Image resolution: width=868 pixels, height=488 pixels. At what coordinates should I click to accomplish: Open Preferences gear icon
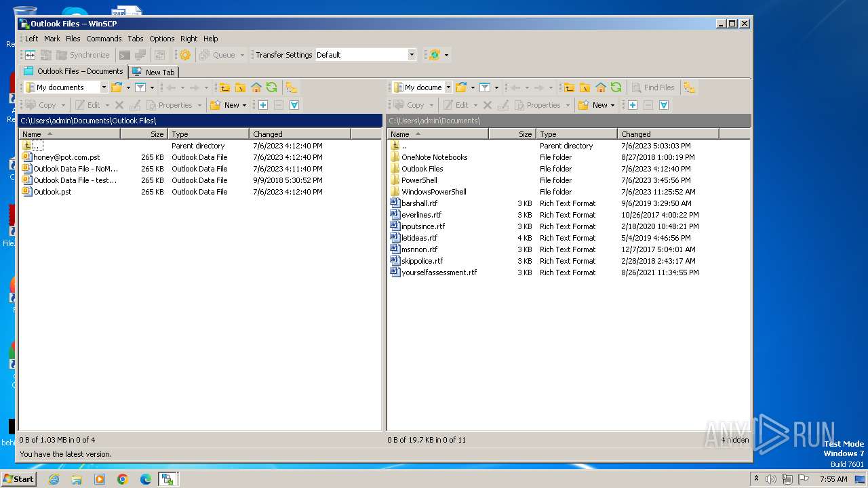(x=185, y=55)
